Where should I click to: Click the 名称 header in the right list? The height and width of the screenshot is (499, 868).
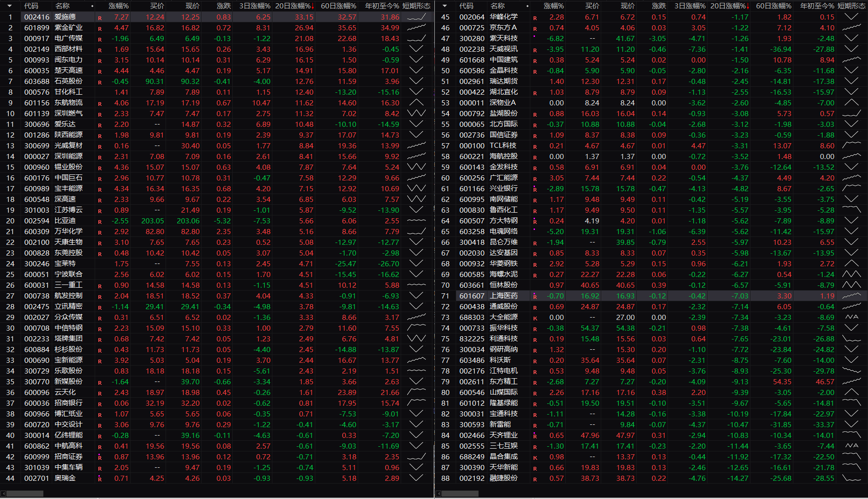point(498,6)
